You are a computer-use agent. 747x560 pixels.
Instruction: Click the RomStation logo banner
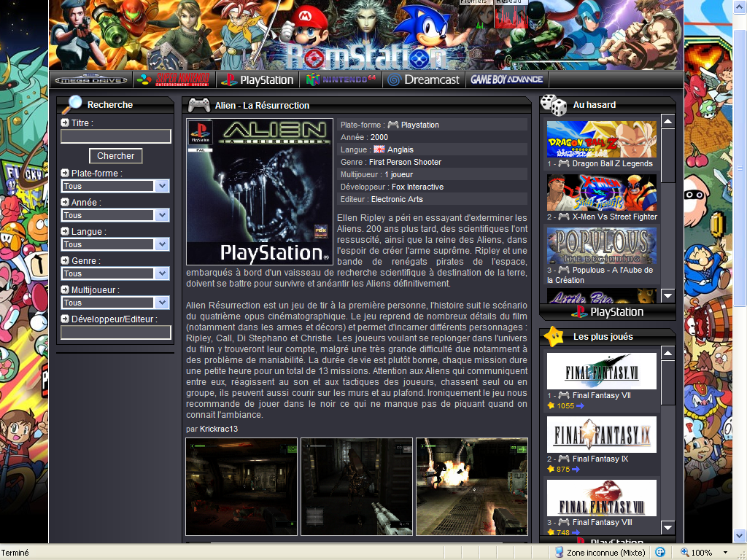[366, 58]
